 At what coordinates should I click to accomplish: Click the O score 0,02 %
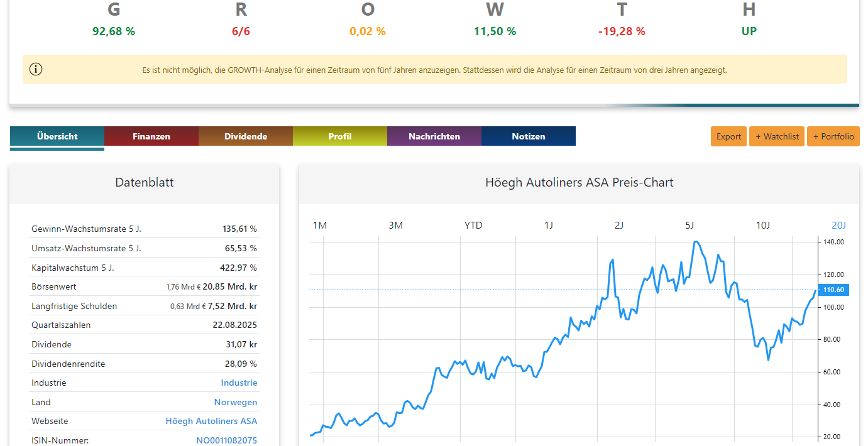pyautogui.click(x=368, y=31)
